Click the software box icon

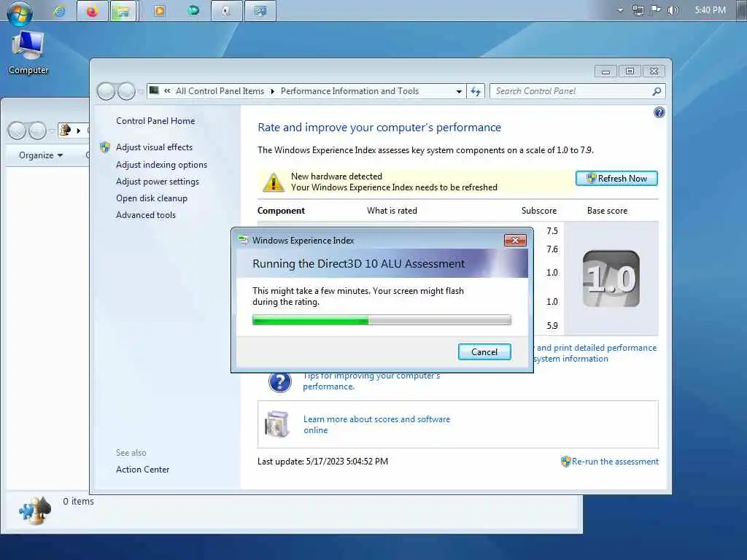[276, 424]
